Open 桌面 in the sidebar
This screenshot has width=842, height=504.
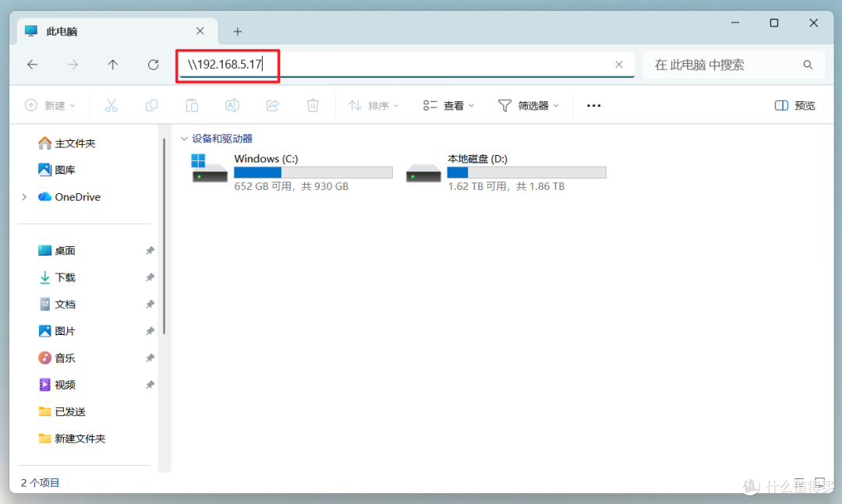point(57,251)
